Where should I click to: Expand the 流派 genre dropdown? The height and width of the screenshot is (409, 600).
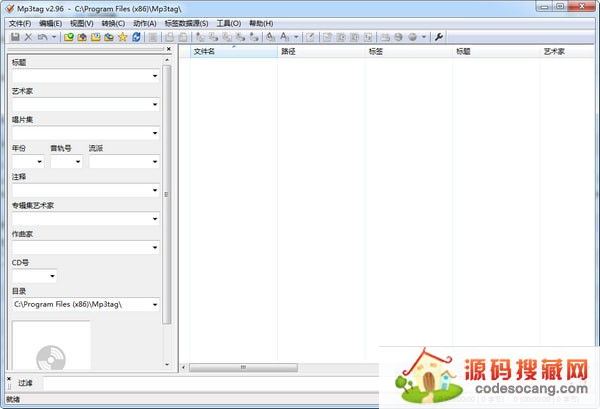tap(155, 161)
